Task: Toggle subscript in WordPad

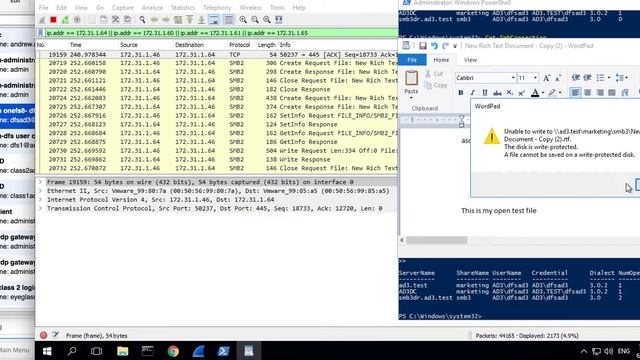Action: pos(510,93)
